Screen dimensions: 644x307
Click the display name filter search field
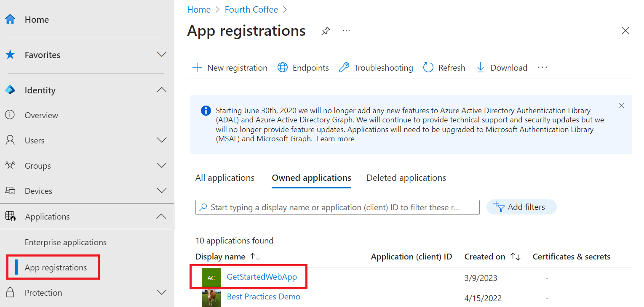(x=337, y=207)
